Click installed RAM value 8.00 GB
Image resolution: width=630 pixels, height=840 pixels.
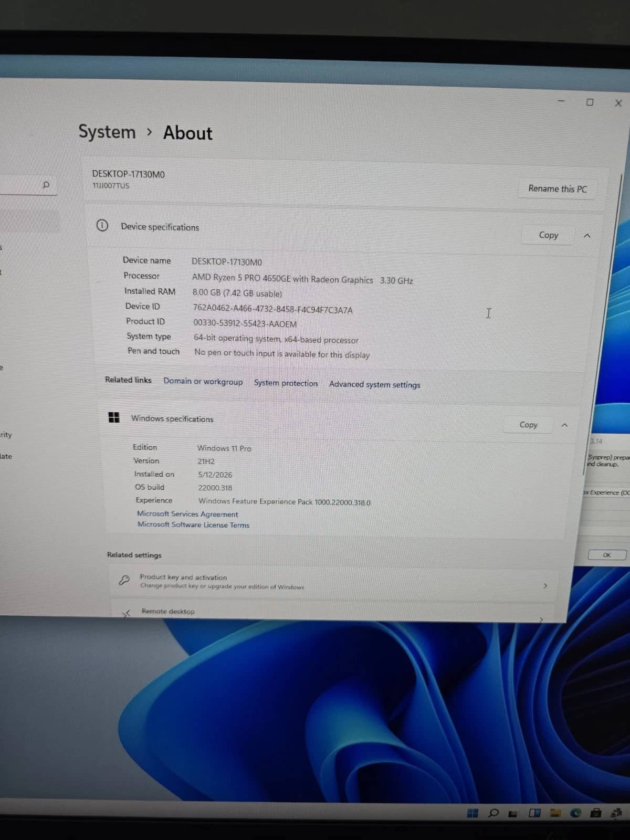tap(237, 293)
